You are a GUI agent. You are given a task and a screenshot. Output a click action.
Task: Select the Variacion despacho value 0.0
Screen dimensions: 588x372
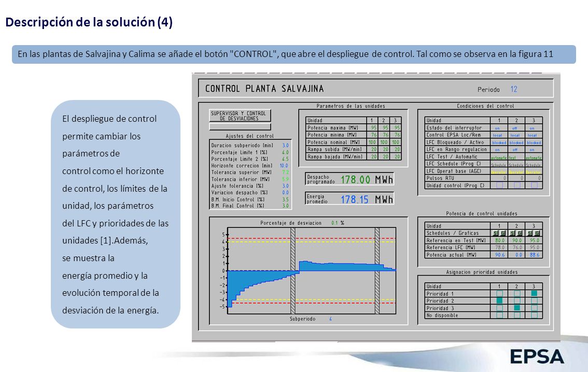285,193
